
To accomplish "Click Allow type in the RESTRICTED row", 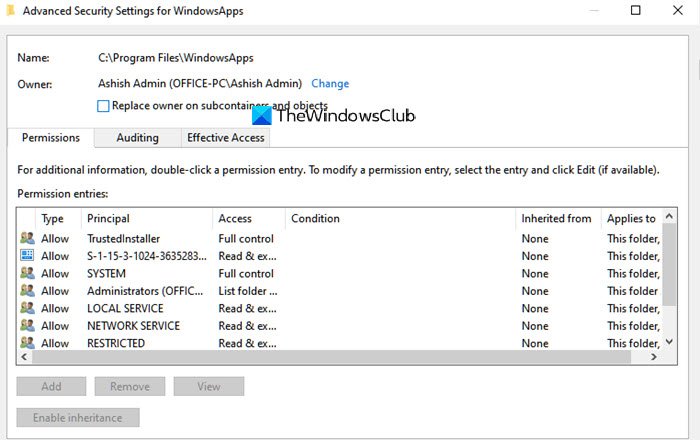I will [55, 343].
